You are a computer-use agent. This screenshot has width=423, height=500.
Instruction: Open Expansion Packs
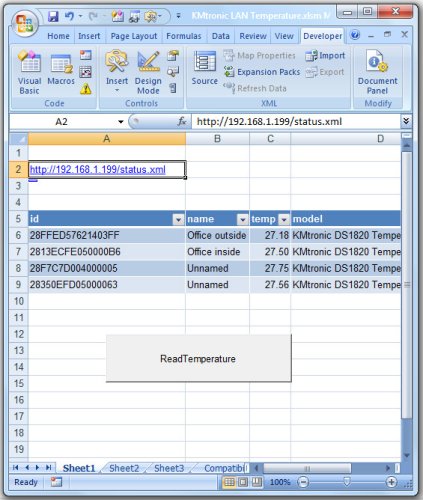(262, 72)
